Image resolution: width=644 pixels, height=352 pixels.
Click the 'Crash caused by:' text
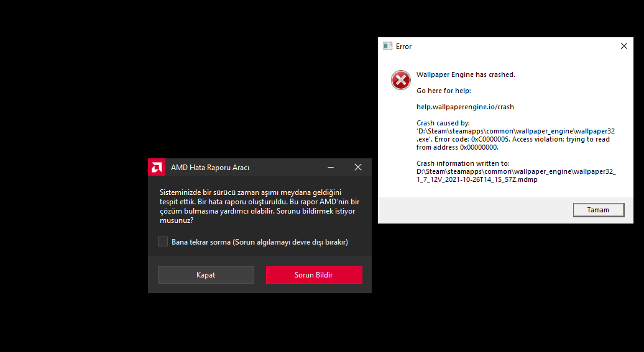click(443, 123)
